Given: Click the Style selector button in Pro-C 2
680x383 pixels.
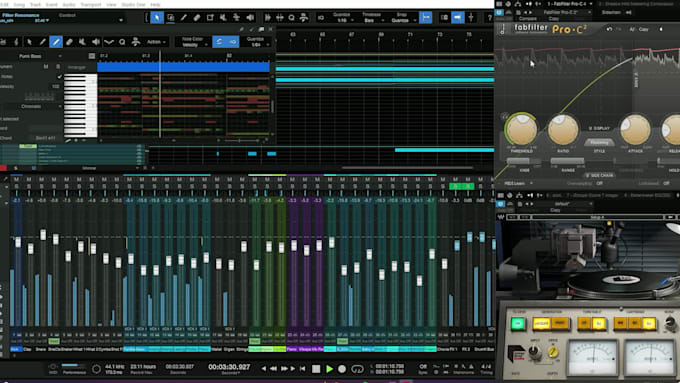Looking at the screenshot, I should click(599, 142).
